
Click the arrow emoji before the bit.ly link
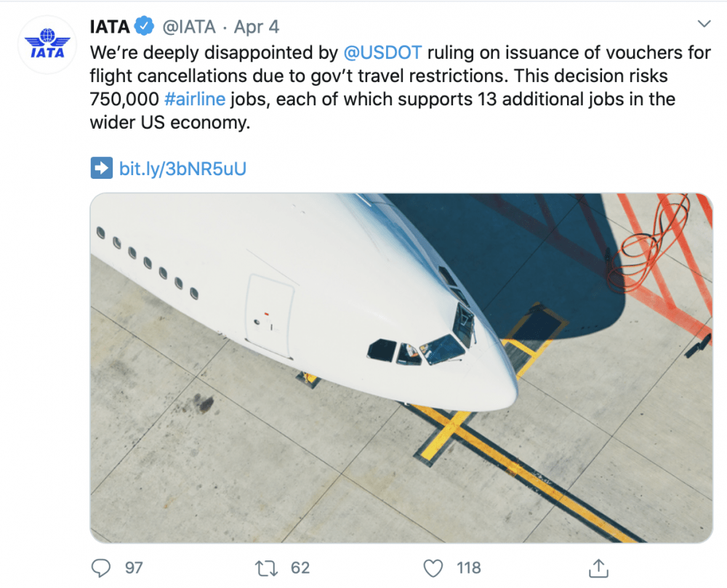click(102, 168)
